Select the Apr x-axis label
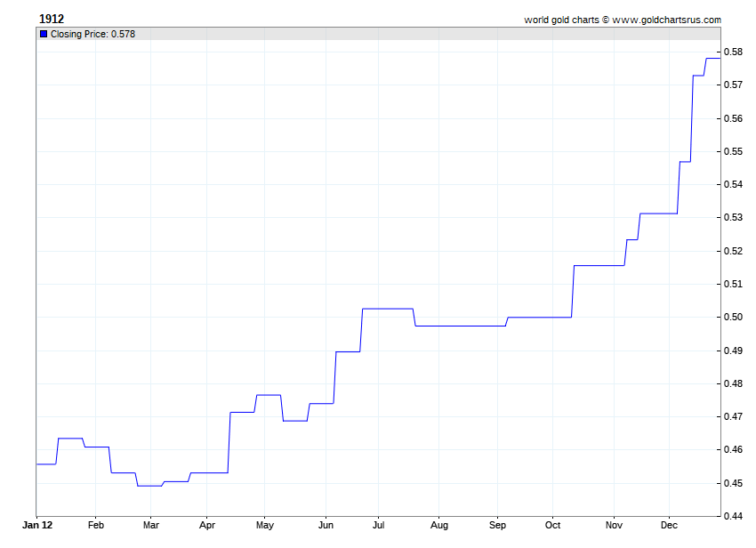Viewport: 756px width, 548px height. pos(207,526)
